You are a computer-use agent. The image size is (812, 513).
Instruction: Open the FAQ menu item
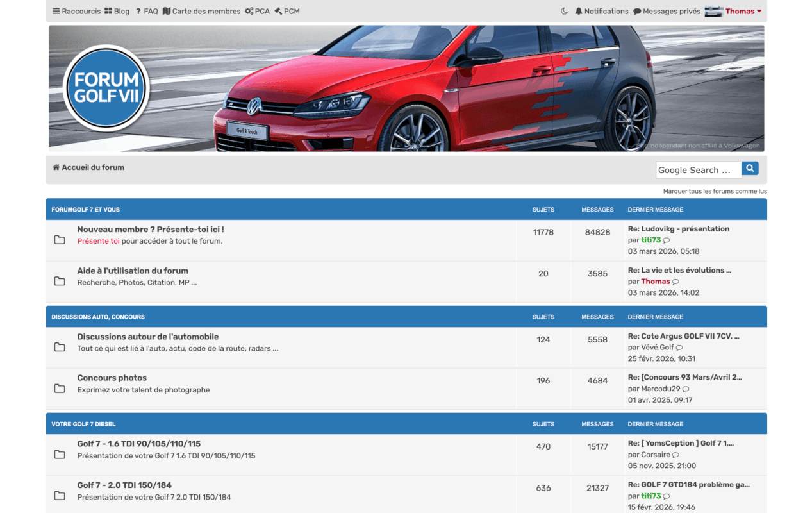click(x=146, y=11)
